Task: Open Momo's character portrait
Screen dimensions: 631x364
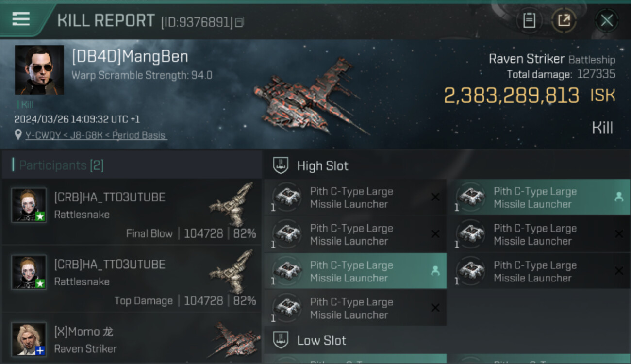Action: coord(29,339)
